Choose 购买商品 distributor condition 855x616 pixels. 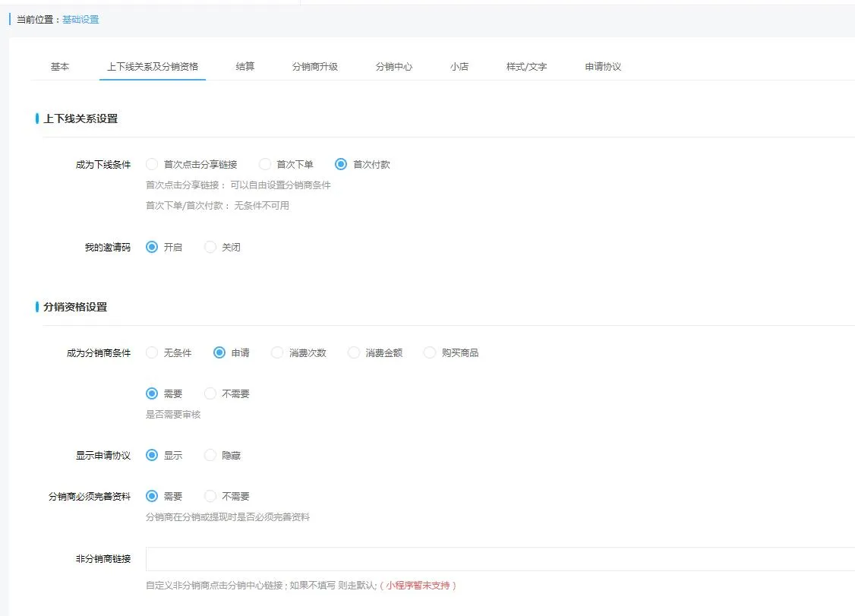click(x=430, y=352)
